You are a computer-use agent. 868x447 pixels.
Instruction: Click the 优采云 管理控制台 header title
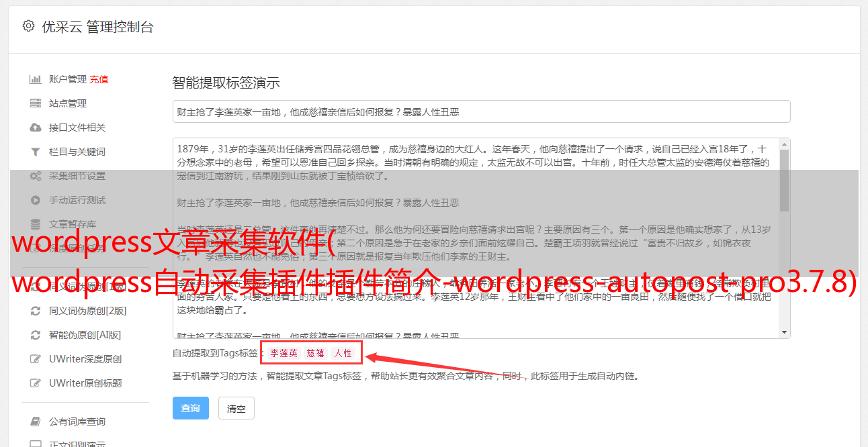tap(98, 27)
